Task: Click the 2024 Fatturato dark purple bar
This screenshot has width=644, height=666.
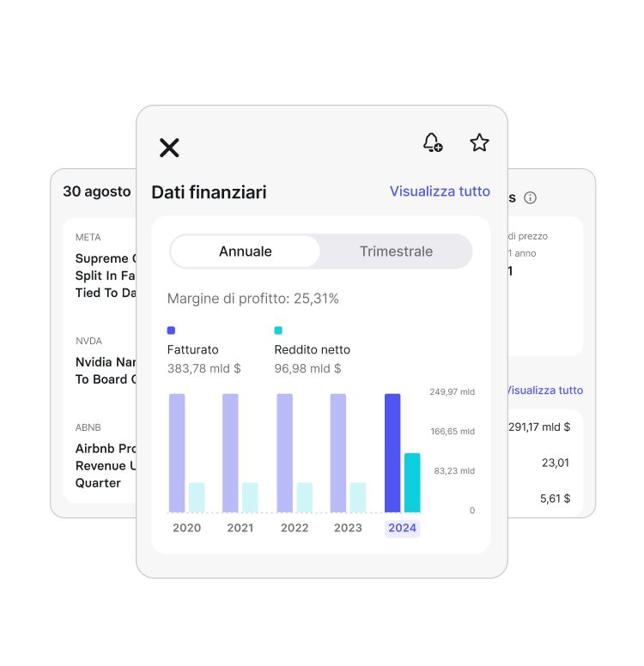Action: click(x=392, y=453)
